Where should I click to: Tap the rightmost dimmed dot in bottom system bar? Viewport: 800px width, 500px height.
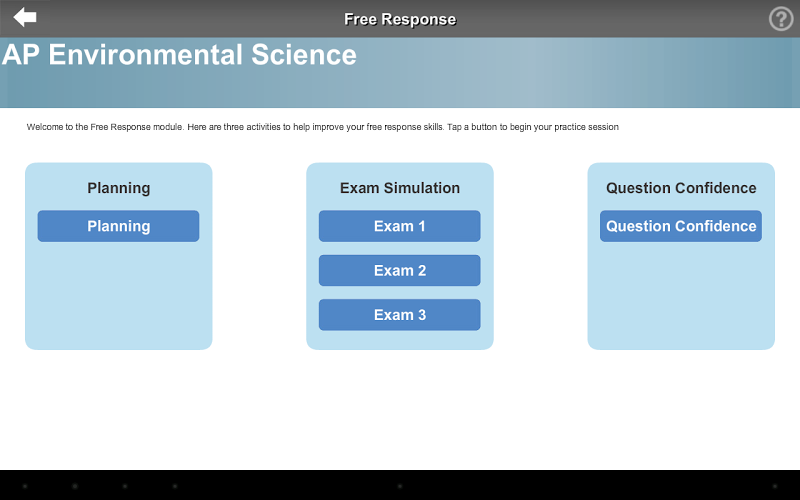click(x=775, y=486)
